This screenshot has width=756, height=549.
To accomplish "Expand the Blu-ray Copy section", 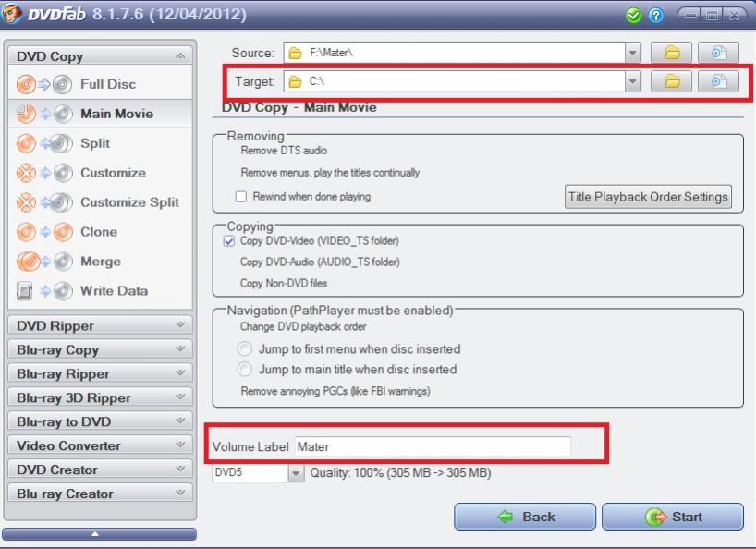I will coord(180,348).
